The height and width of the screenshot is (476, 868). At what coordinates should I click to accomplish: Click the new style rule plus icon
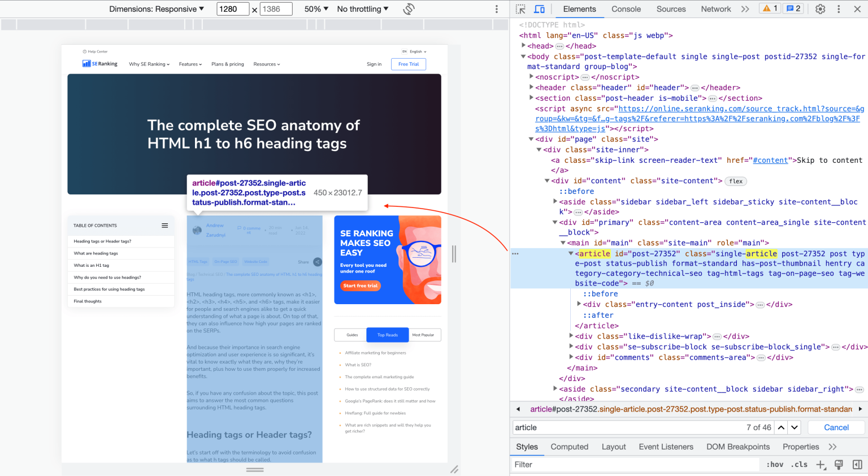[x=820, y=464]
